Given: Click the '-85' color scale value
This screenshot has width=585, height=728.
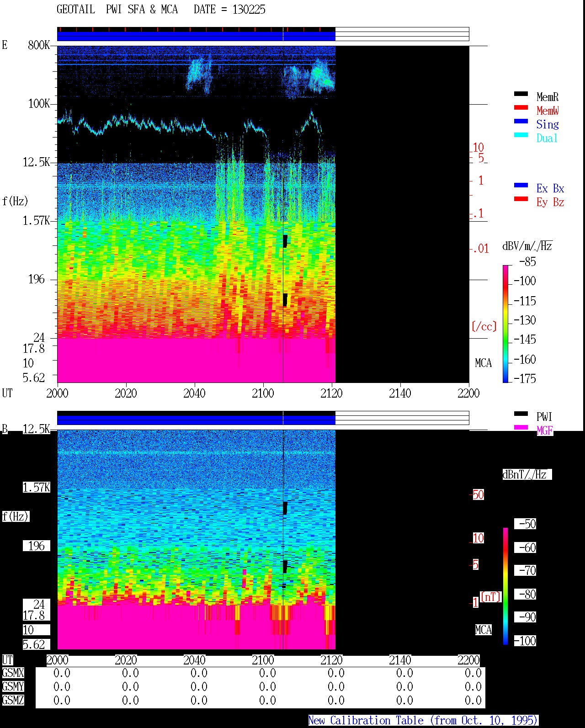Looking at the screenshot, I should pos(528,262).
